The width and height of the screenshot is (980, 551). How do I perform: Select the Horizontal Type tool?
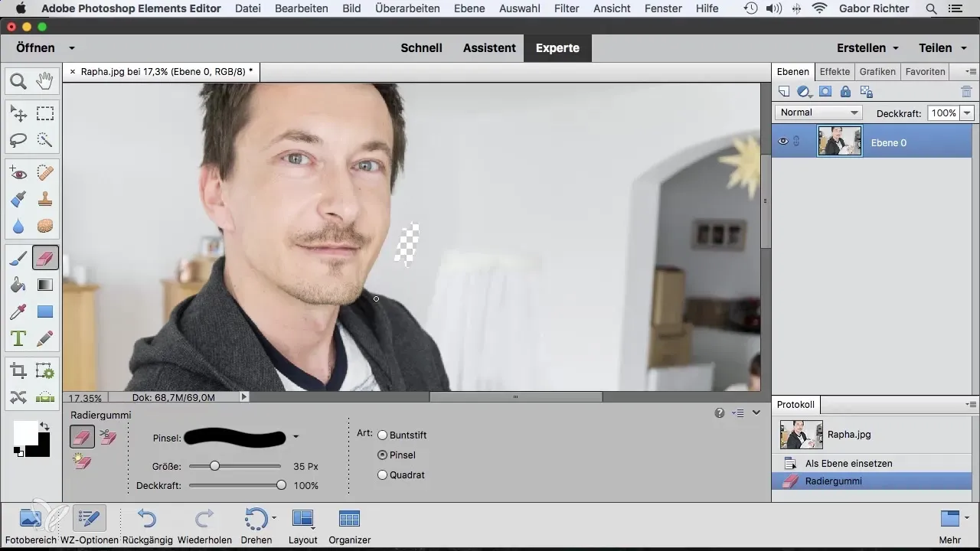18,337
